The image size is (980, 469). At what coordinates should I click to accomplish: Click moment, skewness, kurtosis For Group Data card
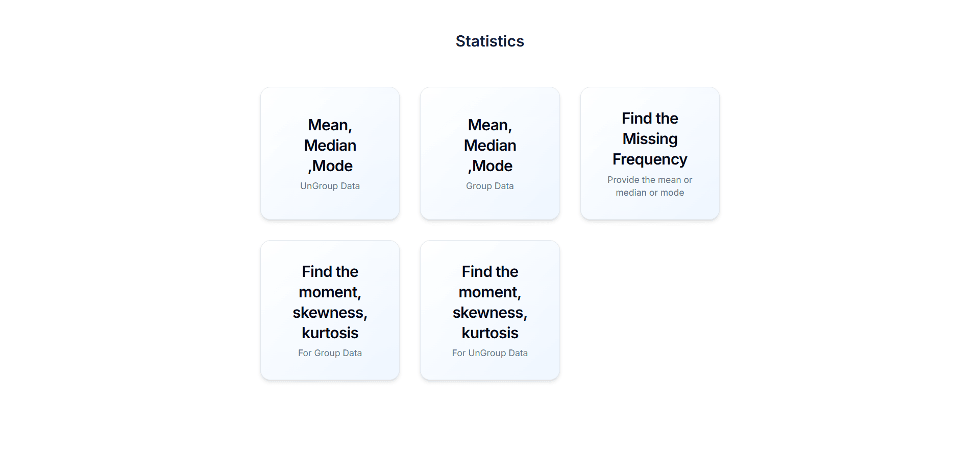tap(330, 310)
